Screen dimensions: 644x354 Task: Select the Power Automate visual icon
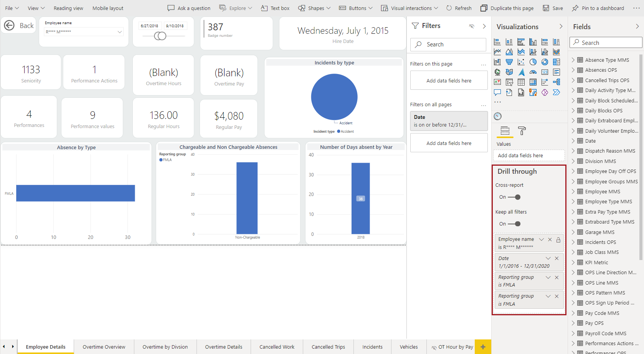(556, 92)
